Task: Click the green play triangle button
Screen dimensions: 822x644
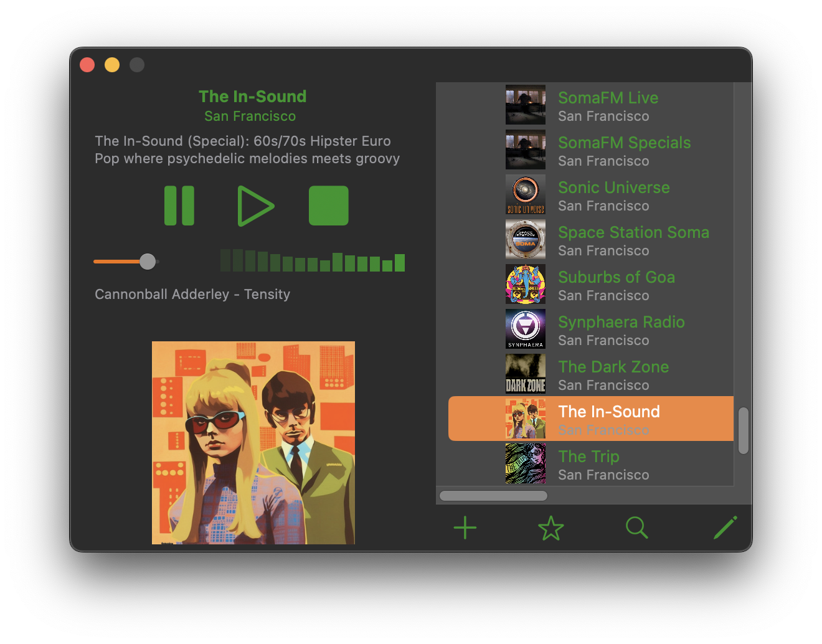Action: pyautogui.click(x=255, y=206)
